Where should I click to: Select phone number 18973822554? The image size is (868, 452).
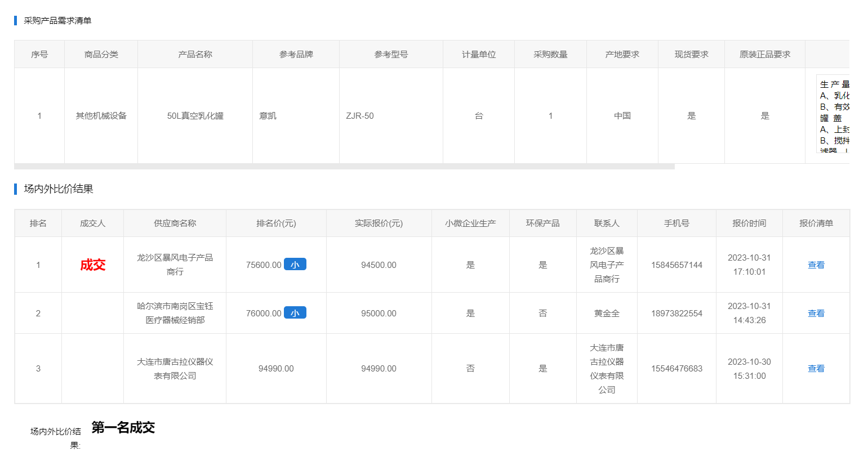[x=676, y=314]
